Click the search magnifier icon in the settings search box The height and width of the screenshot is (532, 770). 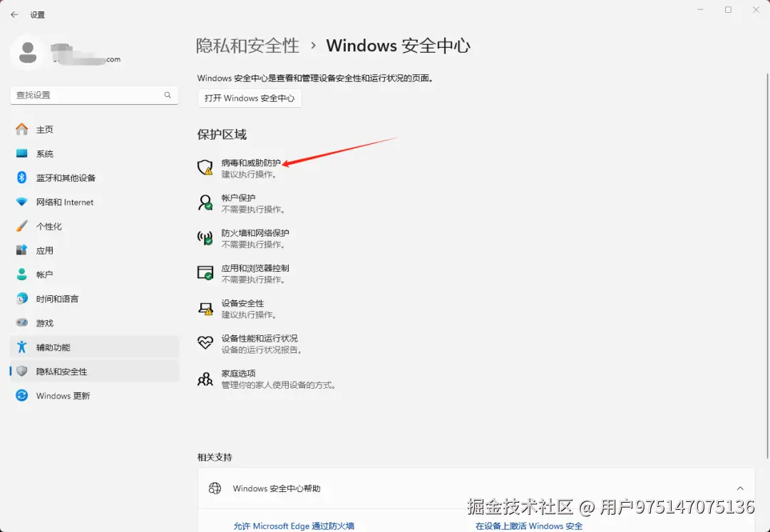(x=168, y=95)
